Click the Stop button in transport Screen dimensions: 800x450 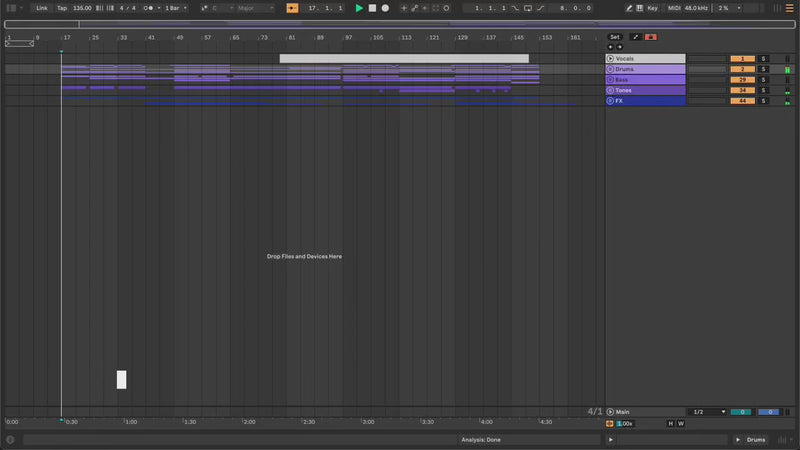coord(372,8)
